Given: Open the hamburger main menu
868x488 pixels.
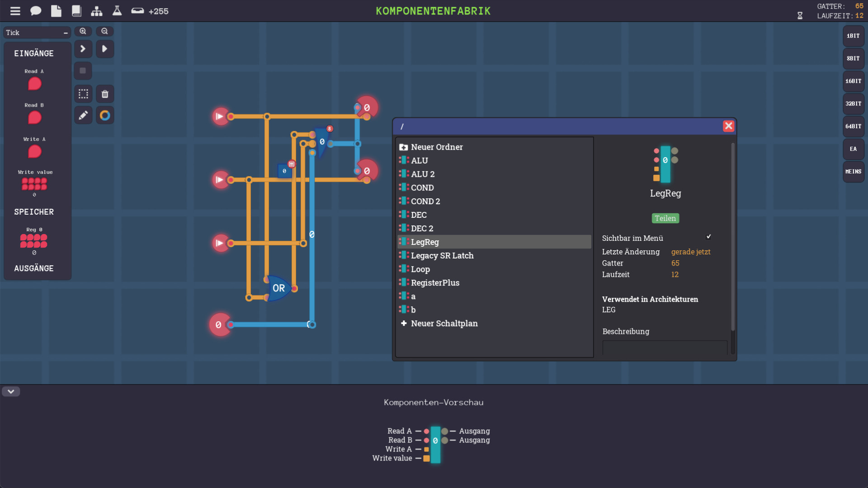Looking at the screenshot, I should [x=15, y=11].
